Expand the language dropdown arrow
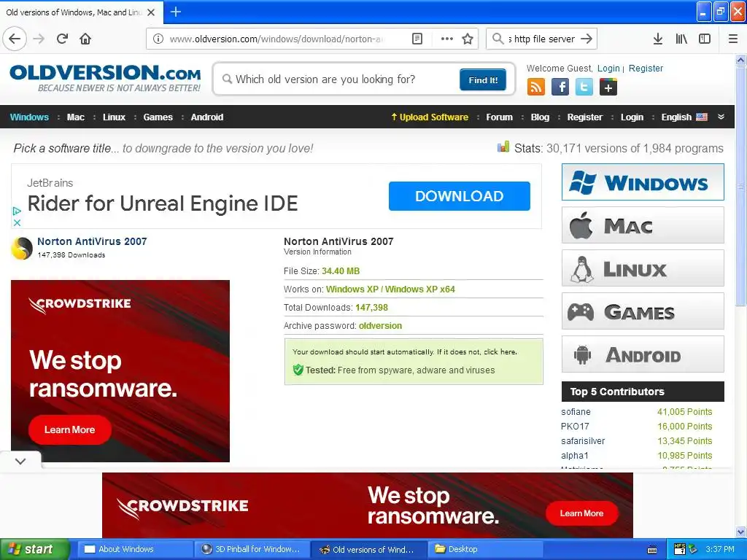This screenshot has height=560, width=747. pos(721,117)
